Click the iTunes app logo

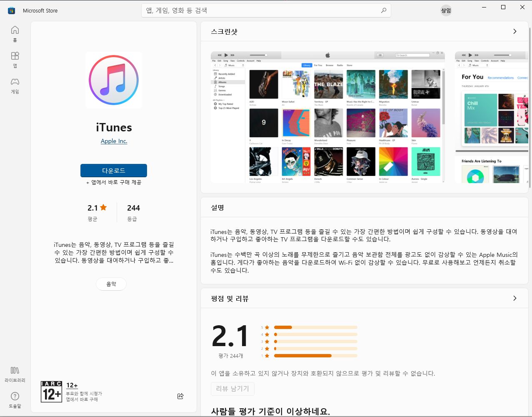tap(114, 80)
